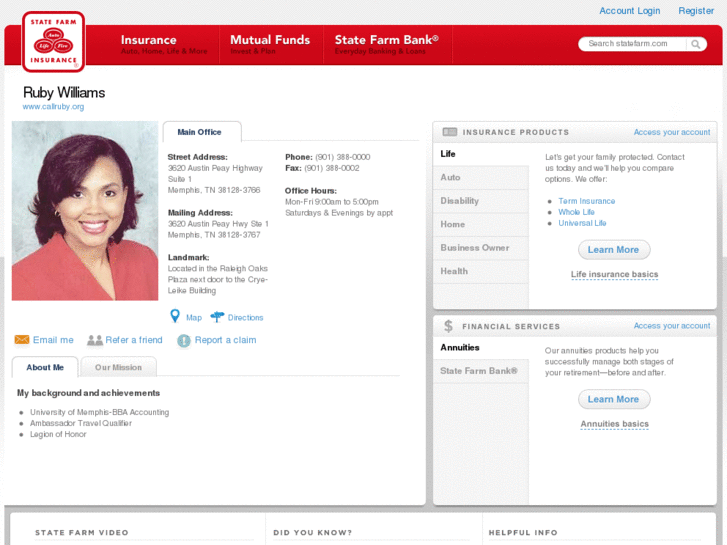This screenshot has height=545, width=727.
Task: Select the Annuities financial services tab
Action: point(481,348)
